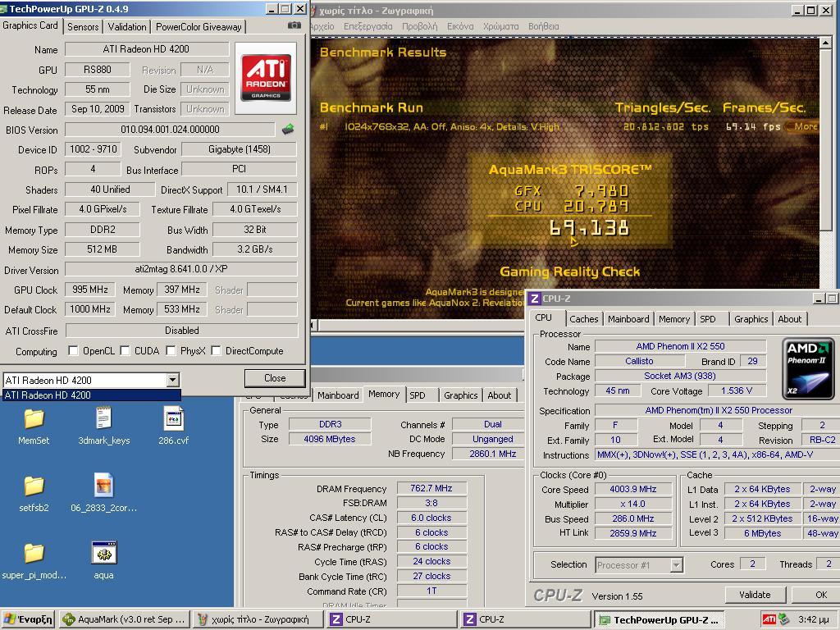The image size is (840, 630).
Task: Click Paint vertical scrollbar up arrow
Action: point(825,43)
